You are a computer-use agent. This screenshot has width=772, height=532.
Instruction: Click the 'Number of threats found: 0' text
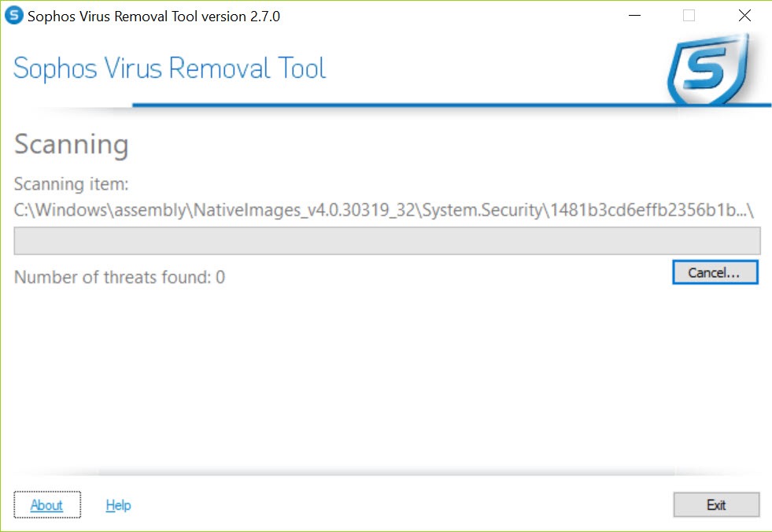(120, 277)
